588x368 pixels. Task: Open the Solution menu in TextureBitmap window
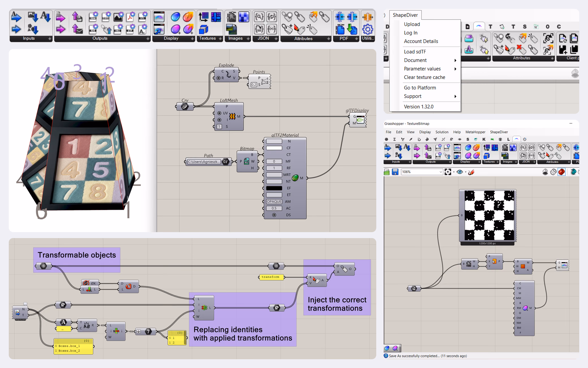pyautogui.click(x=442, y=132)
